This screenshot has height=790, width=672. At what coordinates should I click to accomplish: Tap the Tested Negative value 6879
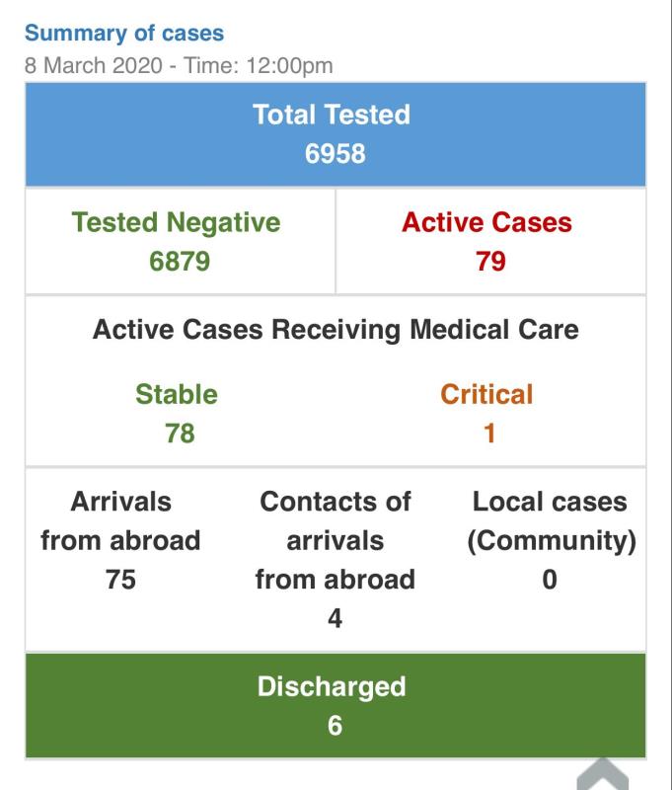[x=180, y=261]
